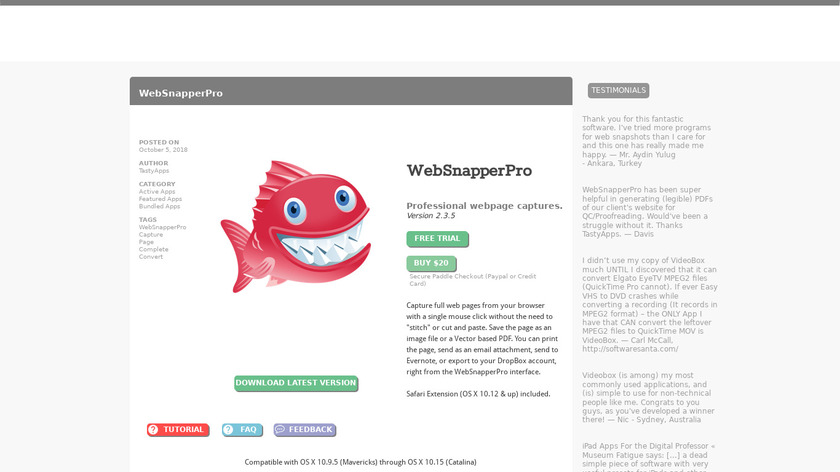Click the FAQ question mark icon
840x472 pixels.
click(228, 430)
